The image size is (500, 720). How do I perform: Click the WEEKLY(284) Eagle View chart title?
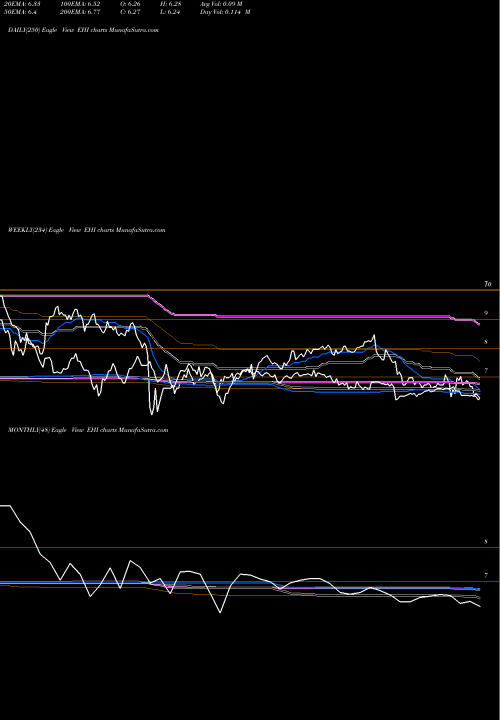[86, 230]
